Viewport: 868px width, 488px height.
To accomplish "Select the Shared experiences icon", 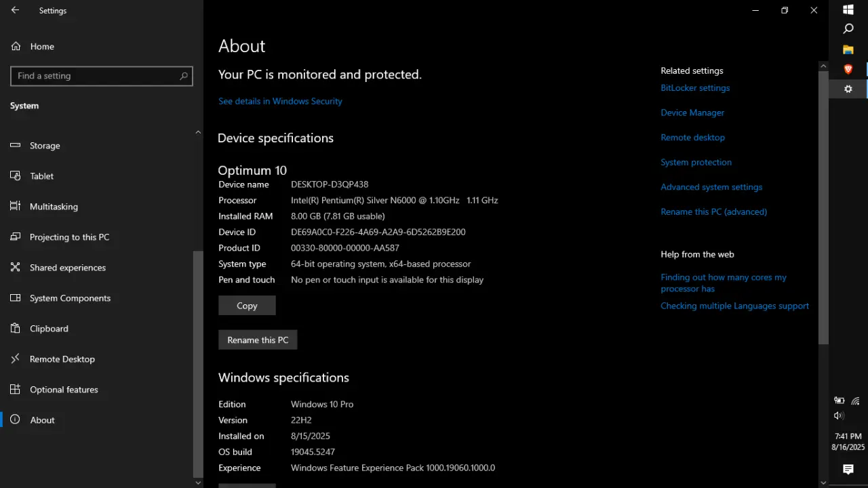I will click(x=16, y=268).
